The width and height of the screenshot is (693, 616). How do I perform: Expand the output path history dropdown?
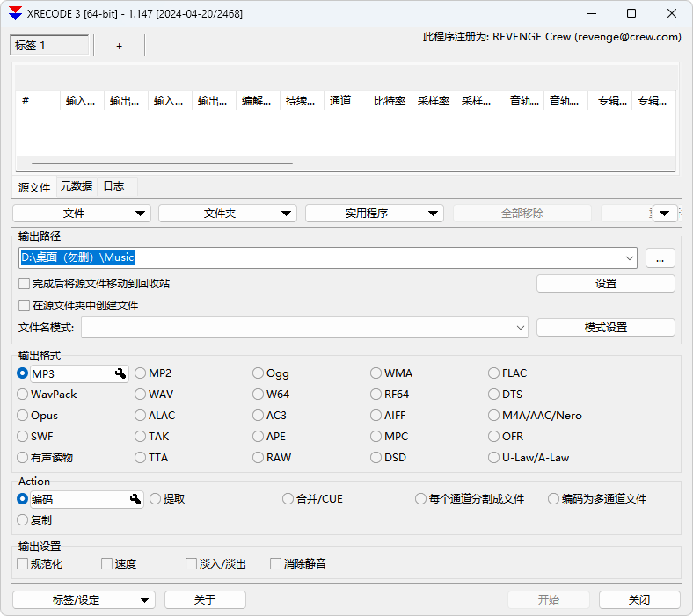coord(630,257)
